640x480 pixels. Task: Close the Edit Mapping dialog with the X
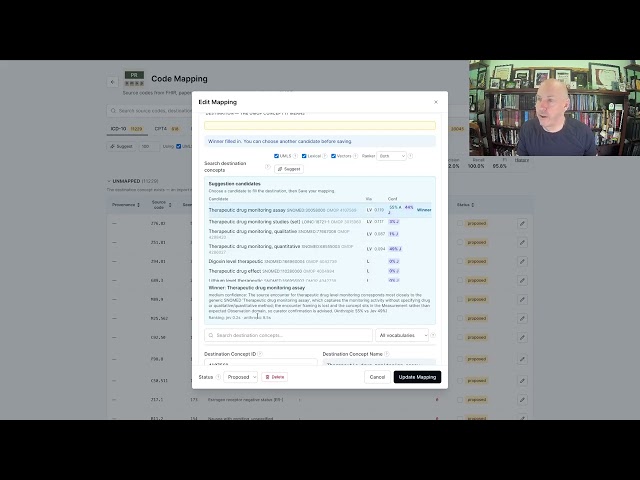(x=436, y=102)
